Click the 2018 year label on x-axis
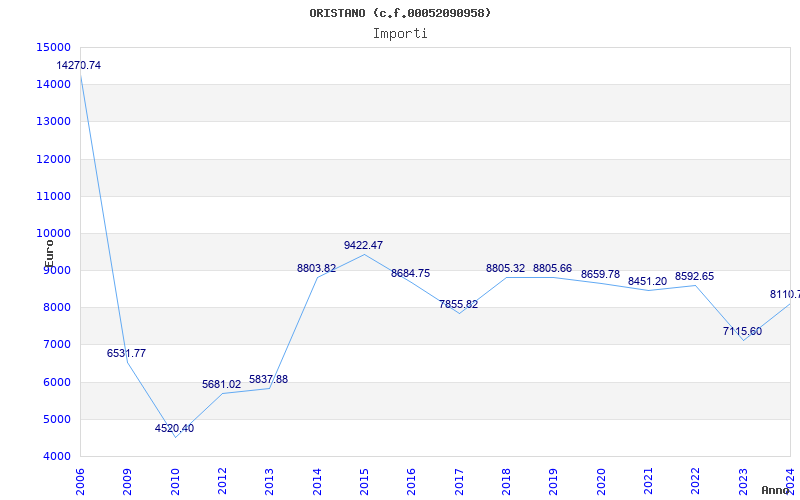This screenshot has width=800, height=500. pyautogui.click(x=506, y=481)
